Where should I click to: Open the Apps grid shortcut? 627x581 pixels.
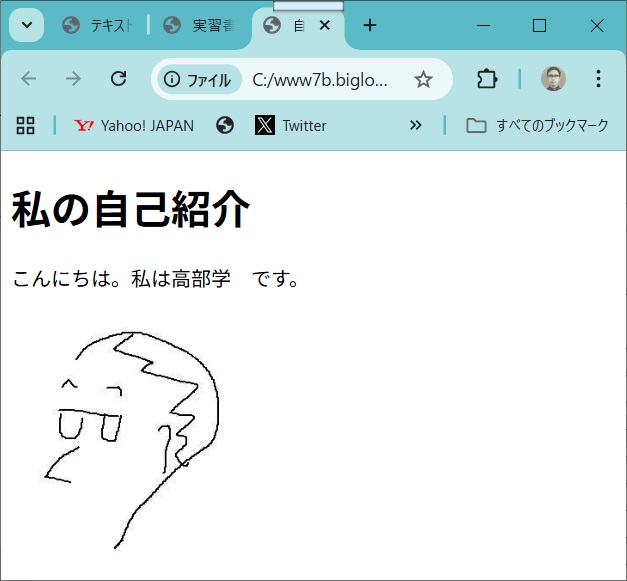pos(25,126)
